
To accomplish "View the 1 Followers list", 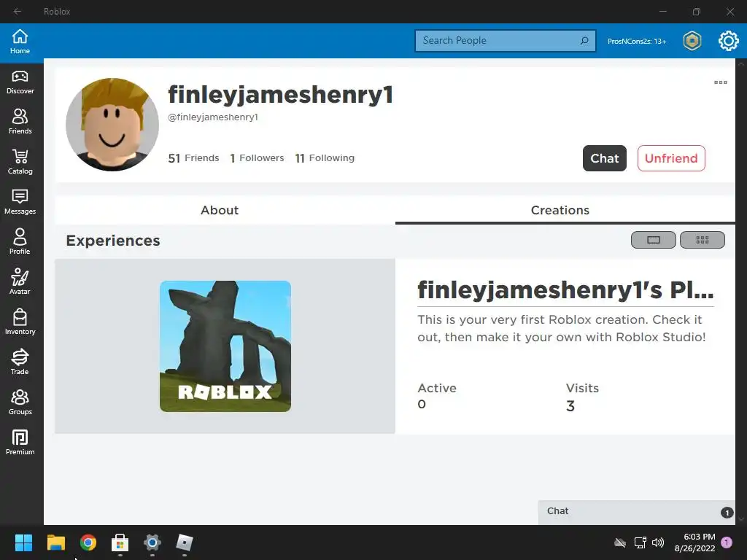I will pos(257,158).
